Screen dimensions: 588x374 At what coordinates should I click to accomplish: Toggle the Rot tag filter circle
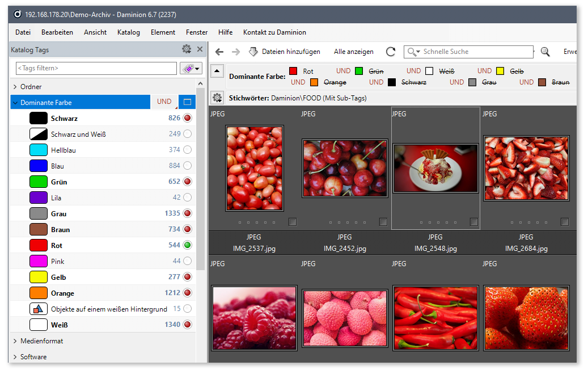pyautogui.click(x=188, y=245)
